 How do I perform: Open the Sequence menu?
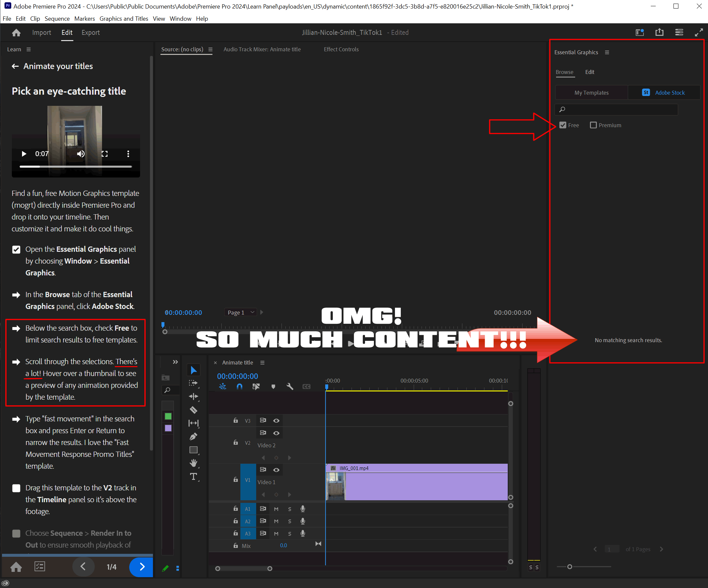point(57,18)
